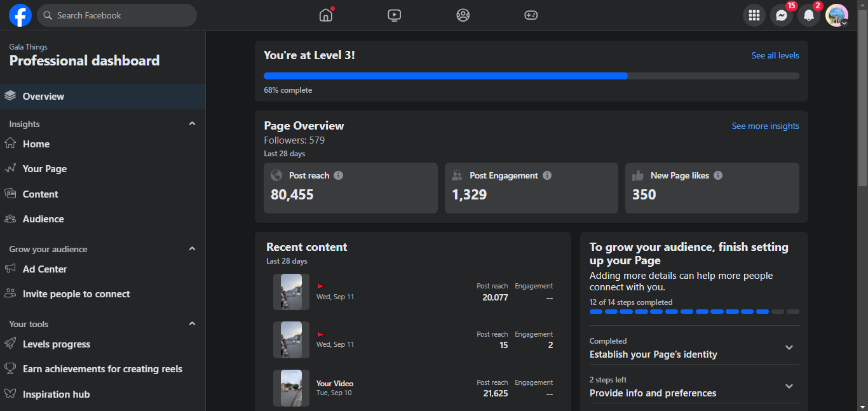
Task: Click the See more insights link
Action: coord(765,126)
